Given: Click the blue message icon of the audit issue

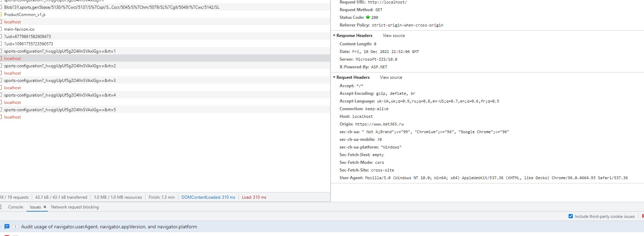Looking at the screenshot, I should pos(7,227).
